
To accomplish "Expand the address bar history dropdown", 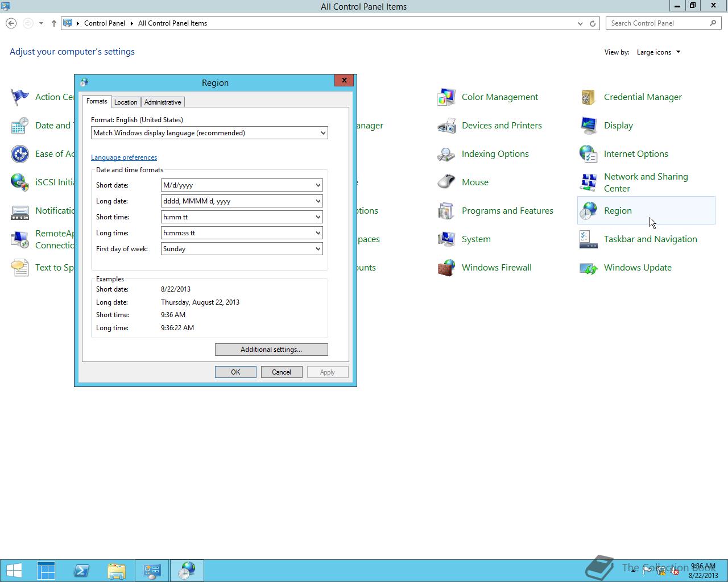I will coord(580,23).
